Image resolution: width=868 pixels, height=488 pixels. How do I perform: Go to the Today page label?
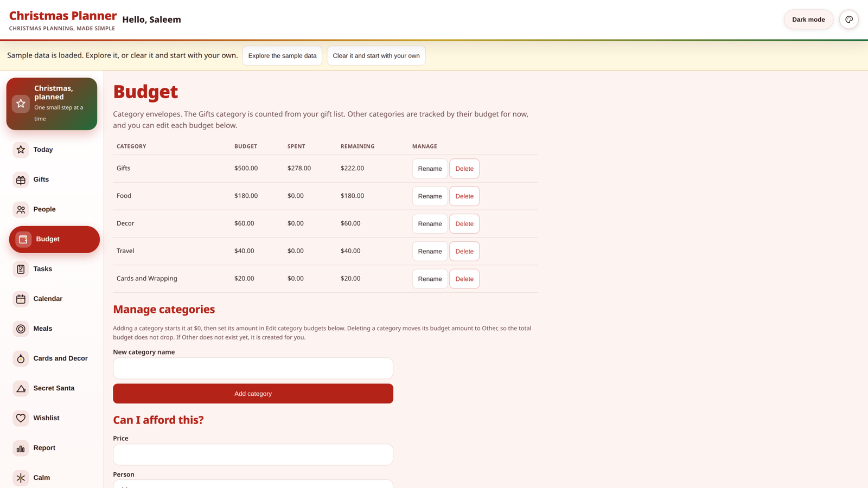pos(43,150)
